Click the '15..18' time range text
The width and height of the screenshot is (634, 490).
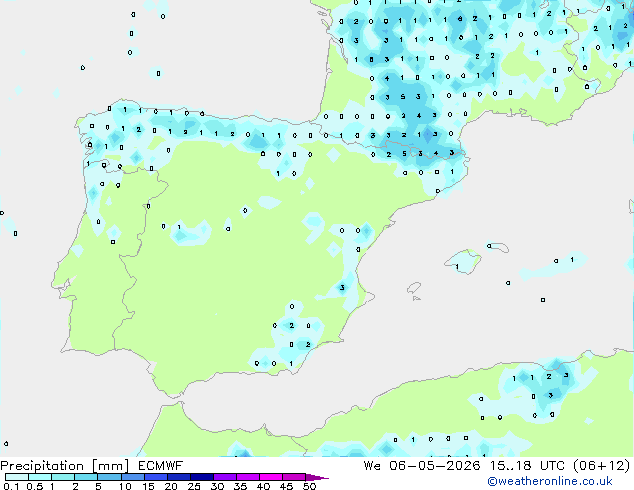pos(510,466)
